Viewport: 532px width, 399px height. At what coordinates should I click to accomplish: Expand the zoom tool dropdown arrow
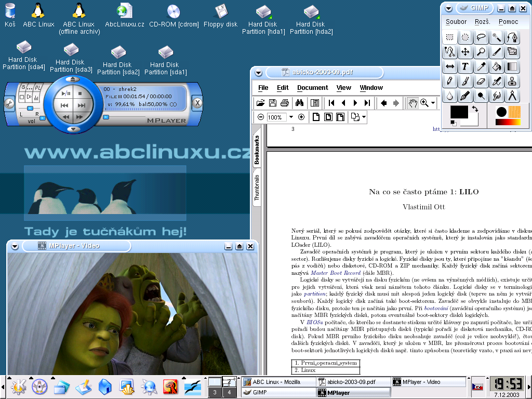coord(433,103)
